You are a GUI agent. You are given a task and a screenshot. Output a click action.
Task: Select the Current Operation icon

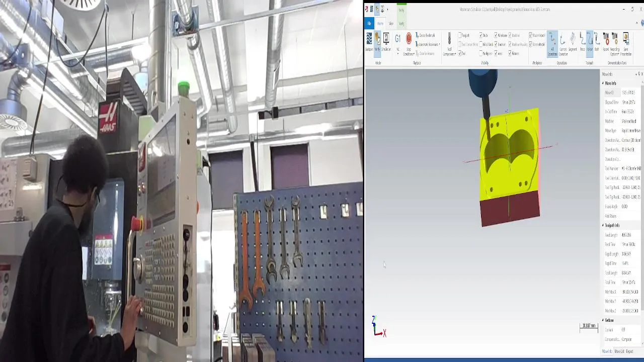[x=563, y=44]
